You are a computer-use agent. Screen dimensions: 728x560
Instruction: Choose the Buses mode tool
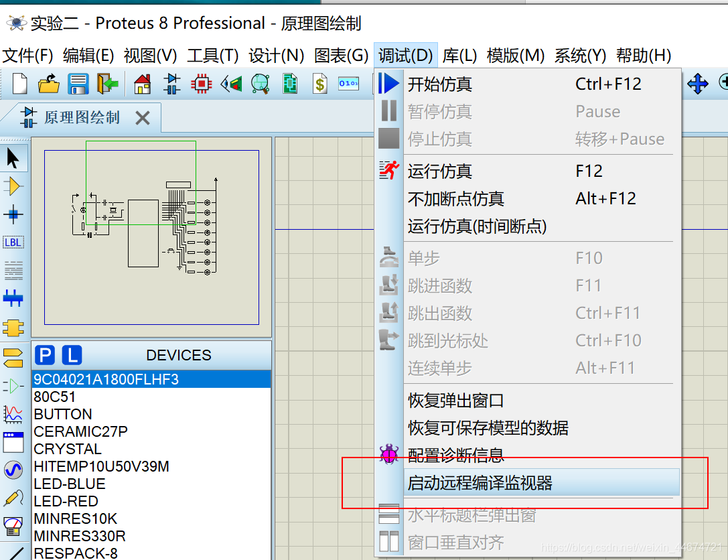click(13, 298)
